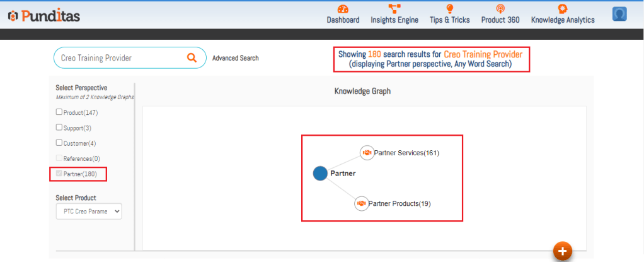This screenshot has width=644, height=262.
Task: Toggle the Customer(4) perspective checkbox
Action: click(59, 143)
